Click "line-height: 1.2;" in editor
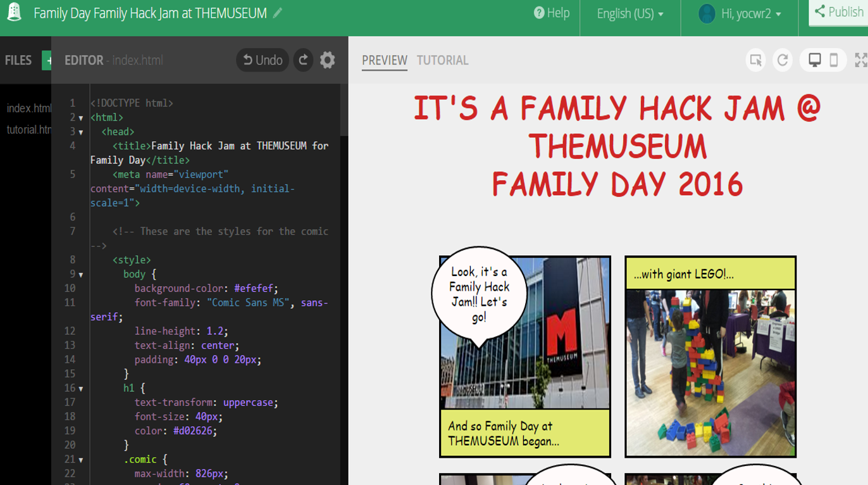This screenshot has width=868, height=485. 181,331
